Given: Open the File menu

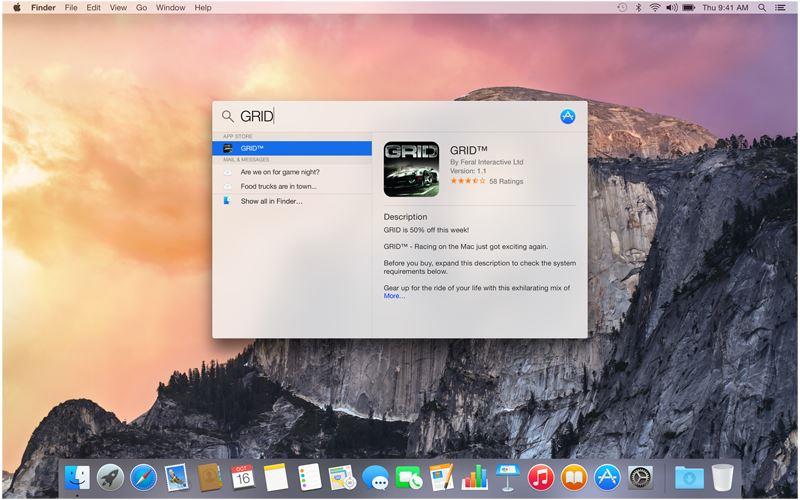Looking at the screenshot, I should (x=71, y=8).
